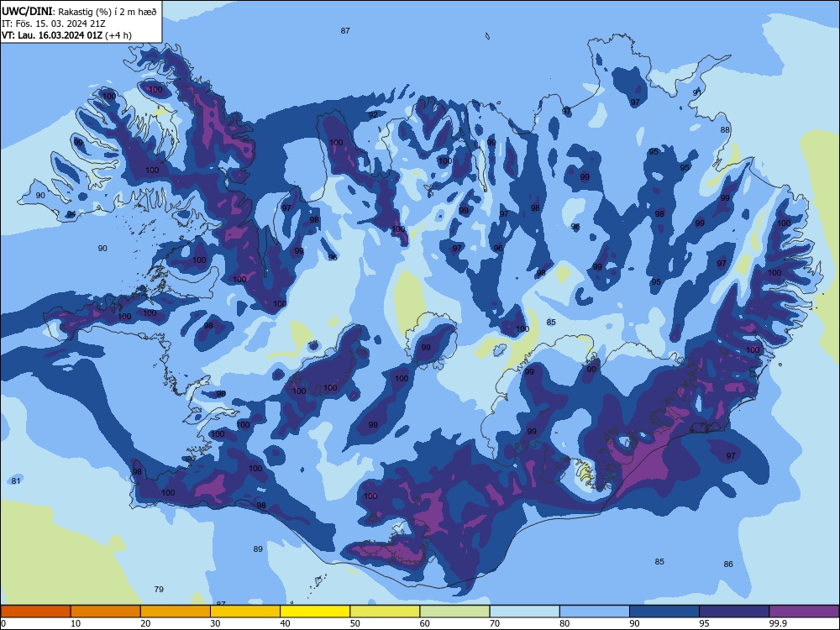Click the light green 60–70 legend swatch
Image resolution: width=840 pixels, height=630 pixels.
tap(454, 612)
